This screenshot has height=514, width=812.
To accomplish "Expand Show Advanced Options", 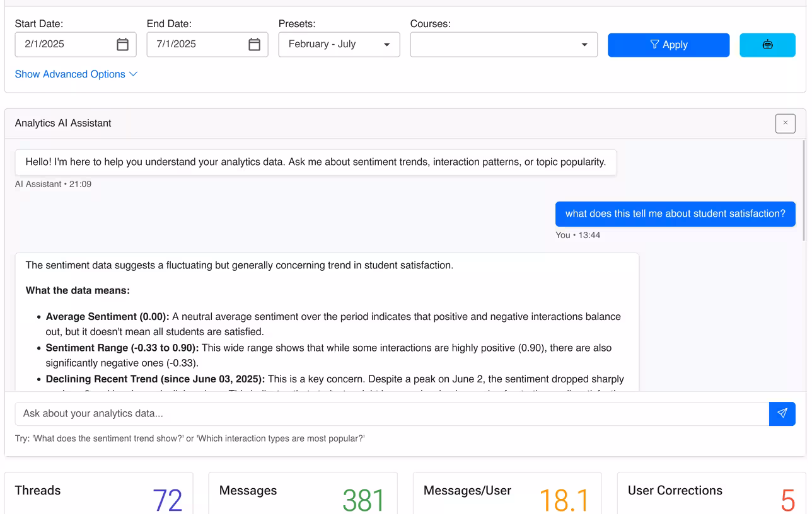I will tap(76, 74).
